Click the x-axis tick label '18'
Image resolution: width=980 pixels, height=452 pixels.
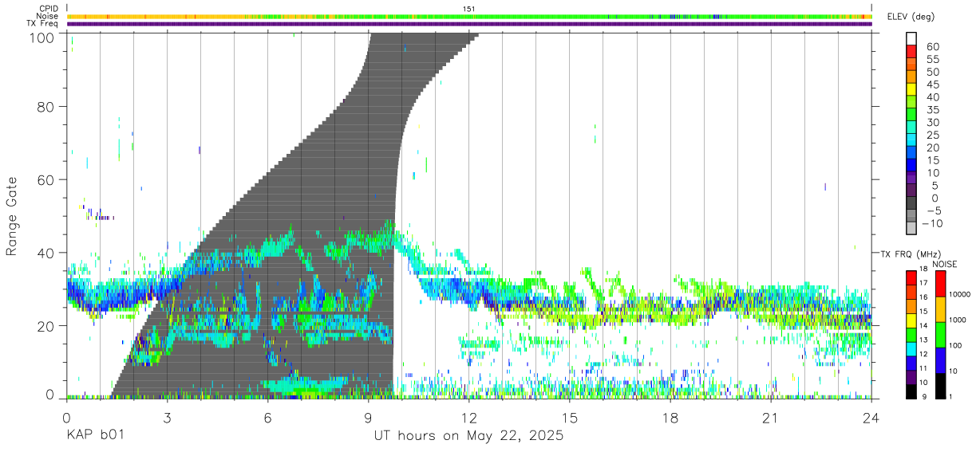670,419
